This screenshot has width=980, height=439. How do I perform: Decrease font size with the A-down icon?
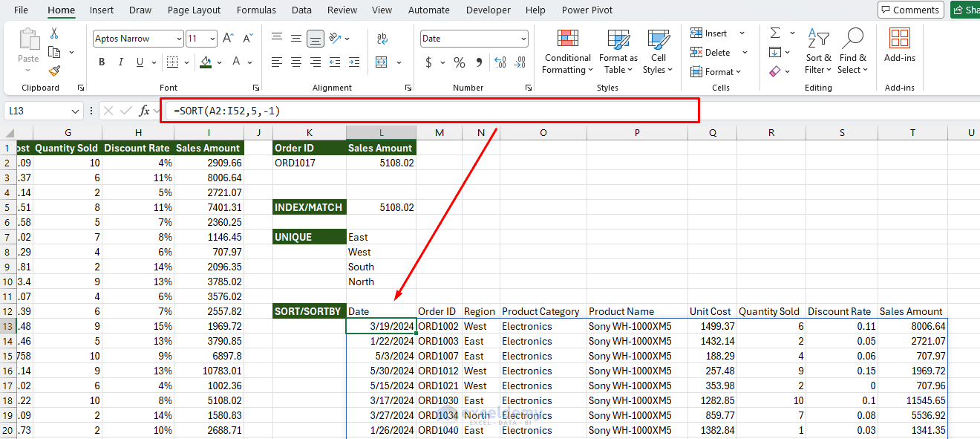pos(248,39)
